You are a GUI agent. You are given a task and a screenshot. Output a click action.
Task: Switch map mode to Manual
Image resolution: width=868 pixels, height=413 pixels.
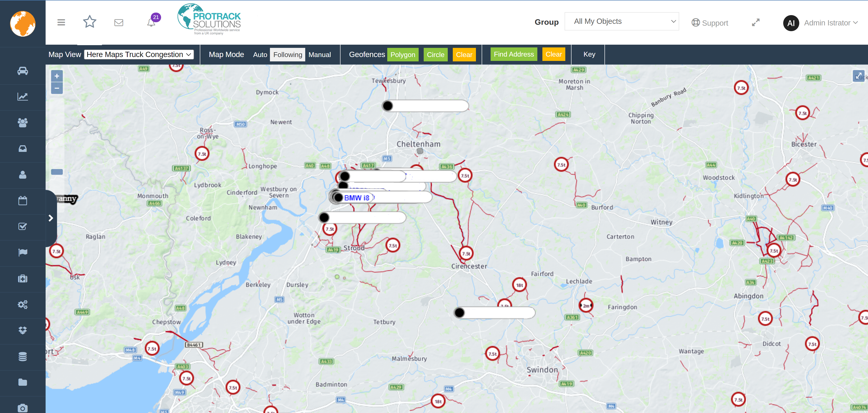coord(319,55)
